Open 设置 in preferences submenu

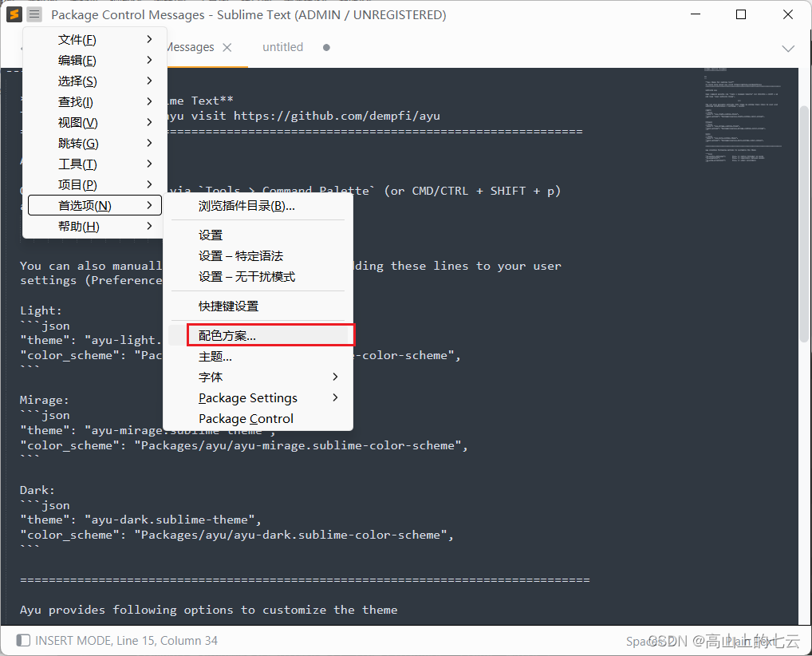click(x=258, y=235)
